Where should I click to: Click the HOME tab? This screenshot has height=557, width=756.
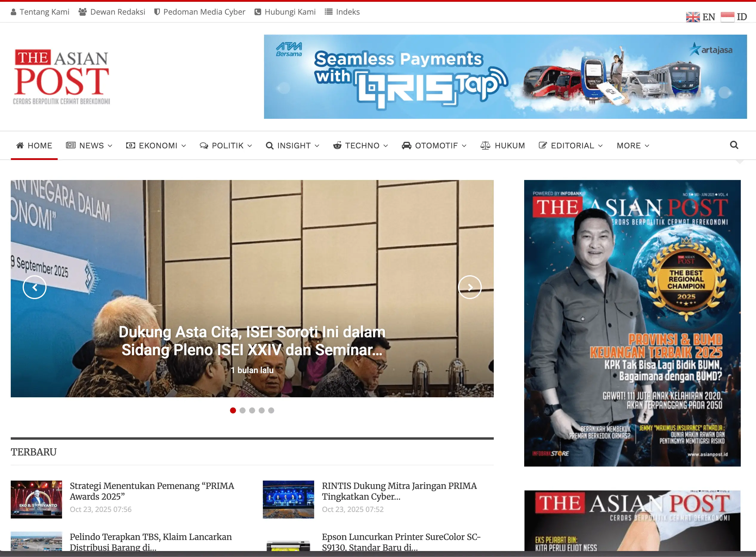pos(34,146)
